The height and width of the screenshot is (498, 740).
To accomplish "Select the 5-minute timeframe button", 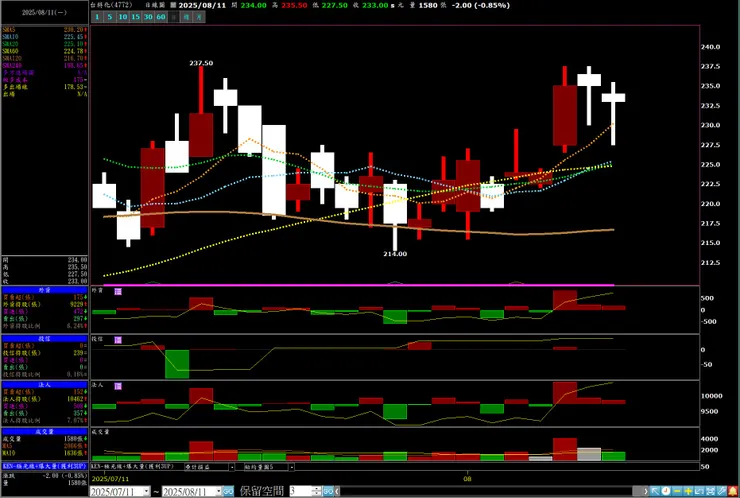I will point(109,17).
